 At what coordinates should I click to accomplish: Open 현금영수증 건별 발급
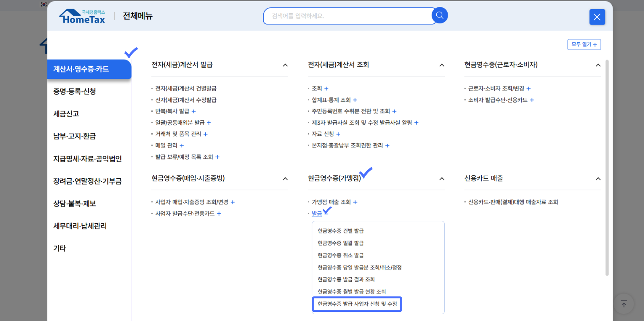click(341, 231)
